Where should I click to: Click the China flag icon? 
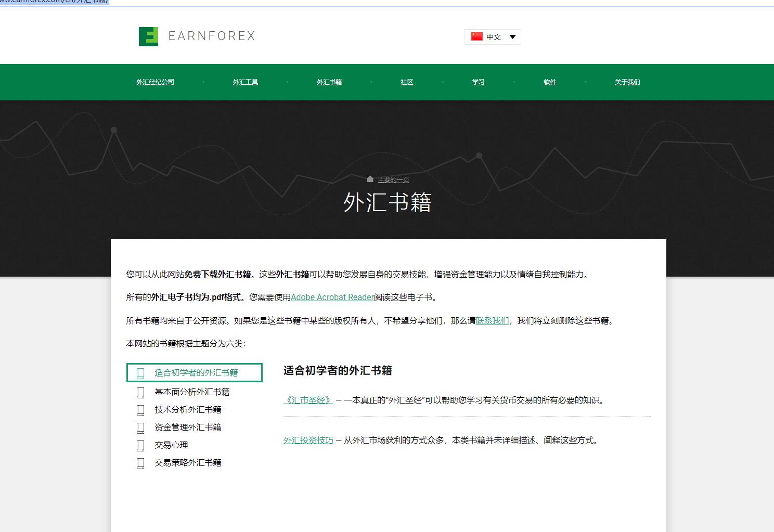[476, 36]
